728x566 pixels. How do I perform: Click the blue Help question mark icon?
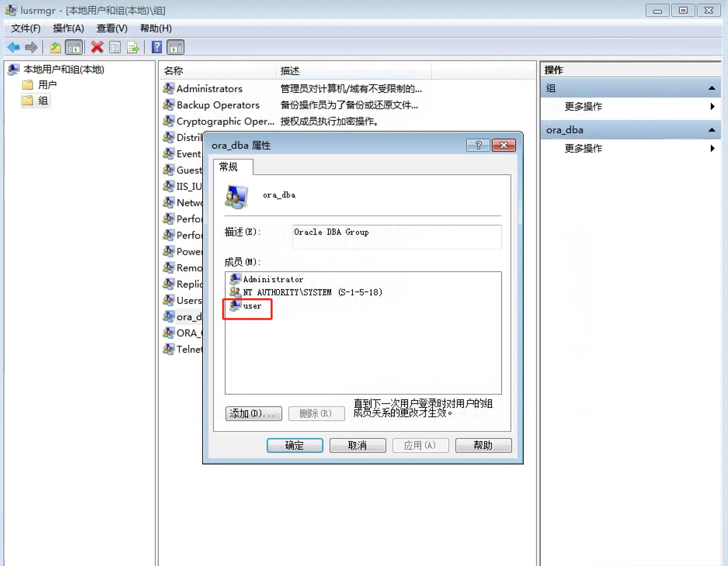[157, 48]
